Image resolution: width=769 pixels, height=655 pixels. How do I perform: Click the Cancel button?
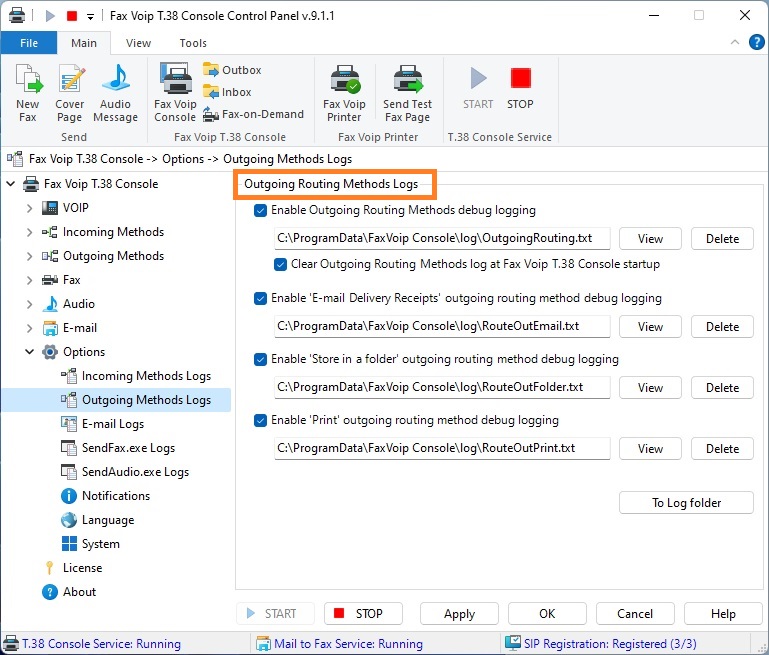pos(635,614)
